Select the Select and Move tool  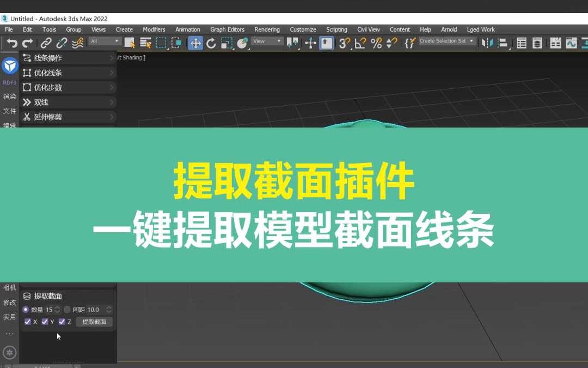pos(195,43)
